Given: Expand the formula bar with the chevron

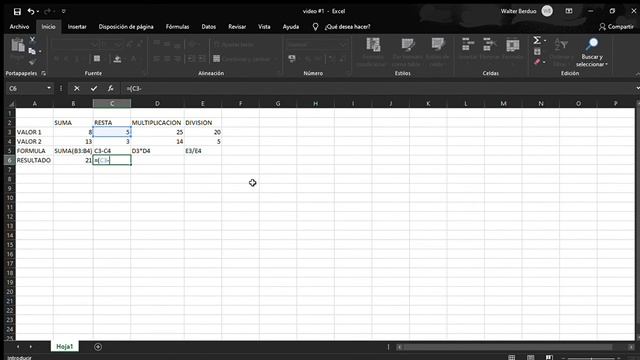Looking at the screenshot, I should point(637,88).
